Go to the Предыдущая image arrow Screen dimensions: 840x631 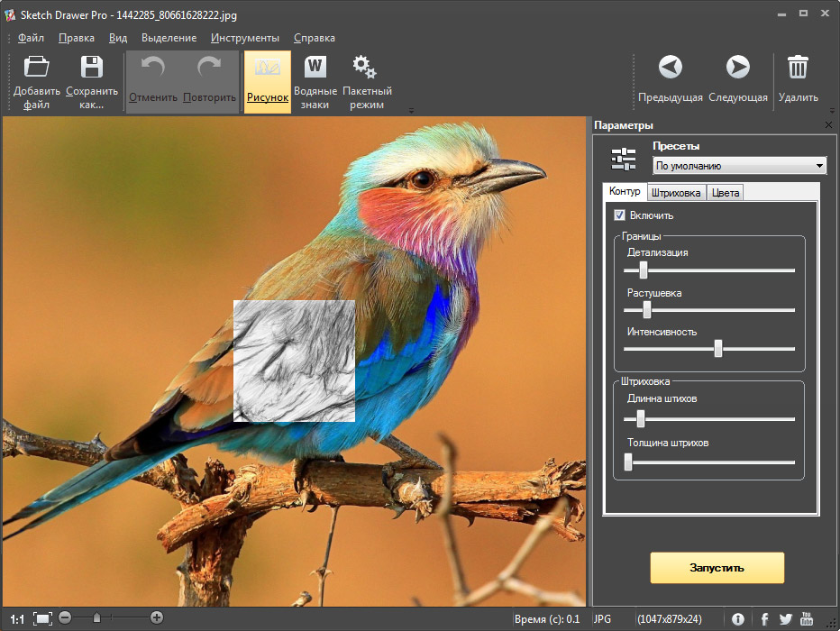coord(670,68)
